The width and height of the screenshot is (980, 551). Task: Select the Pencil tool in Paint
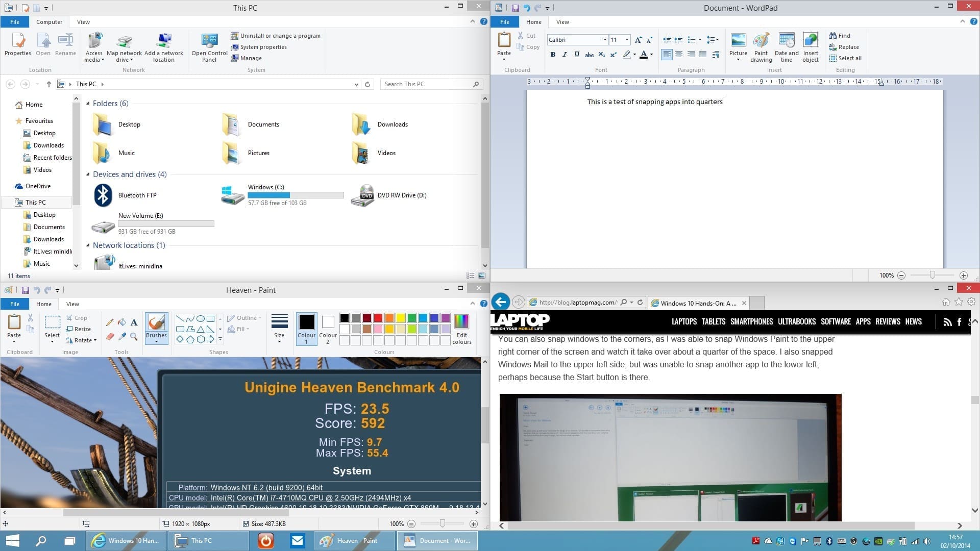coord(110,322)
